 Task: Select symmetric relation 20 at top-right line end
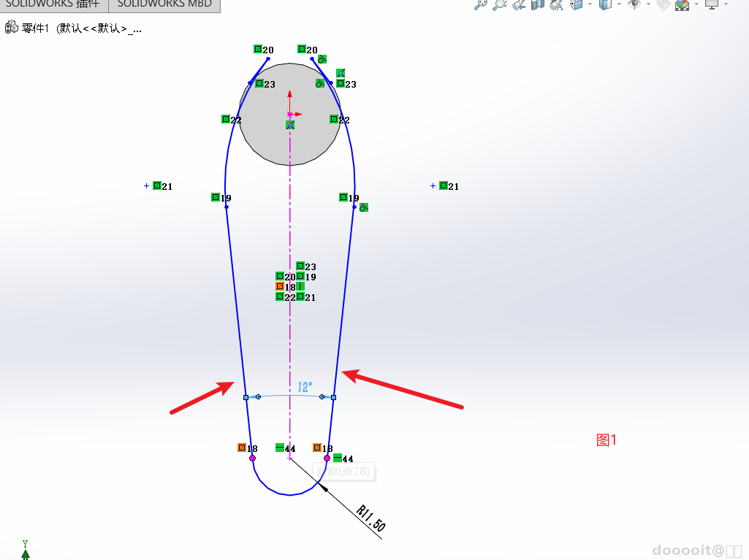click(x=301, y=49)
